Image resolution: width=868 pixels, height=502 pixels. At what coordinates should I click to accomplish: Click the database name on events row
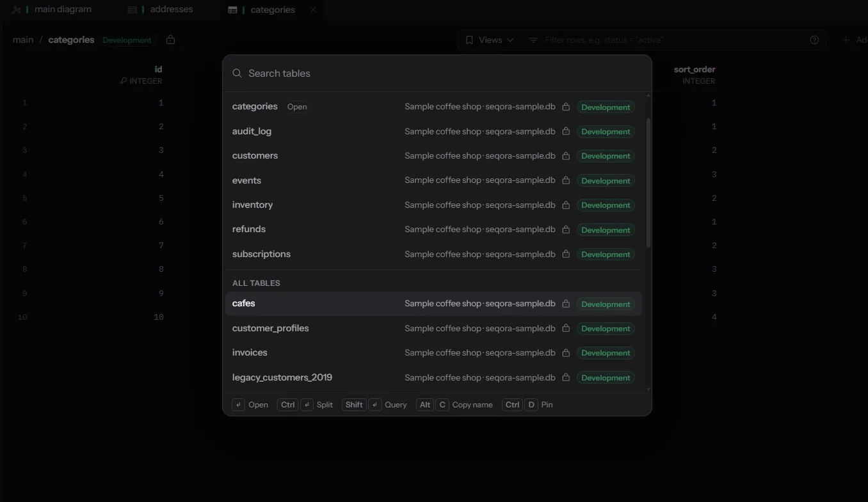pos(480,180)
